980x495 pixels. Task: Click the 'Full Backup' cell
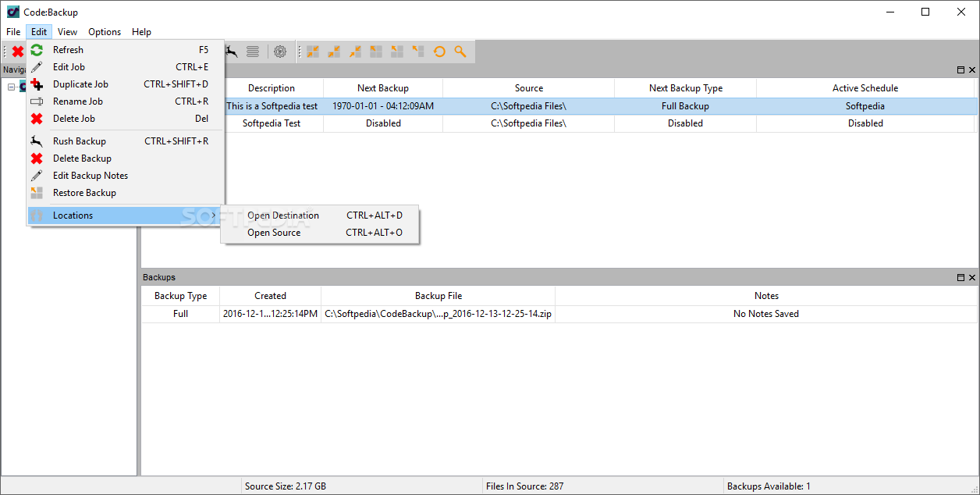pyautogui.click(x=685, y=106)
